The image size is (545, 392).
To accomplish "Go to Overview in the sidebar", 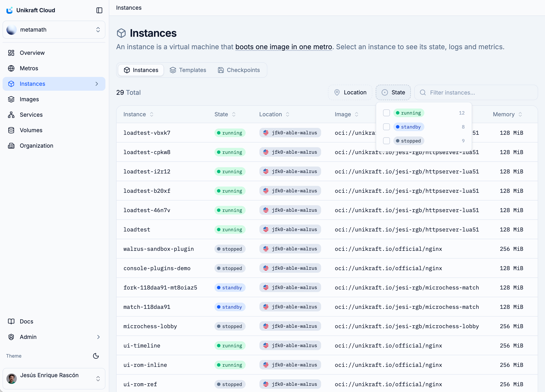I will 54,53.
